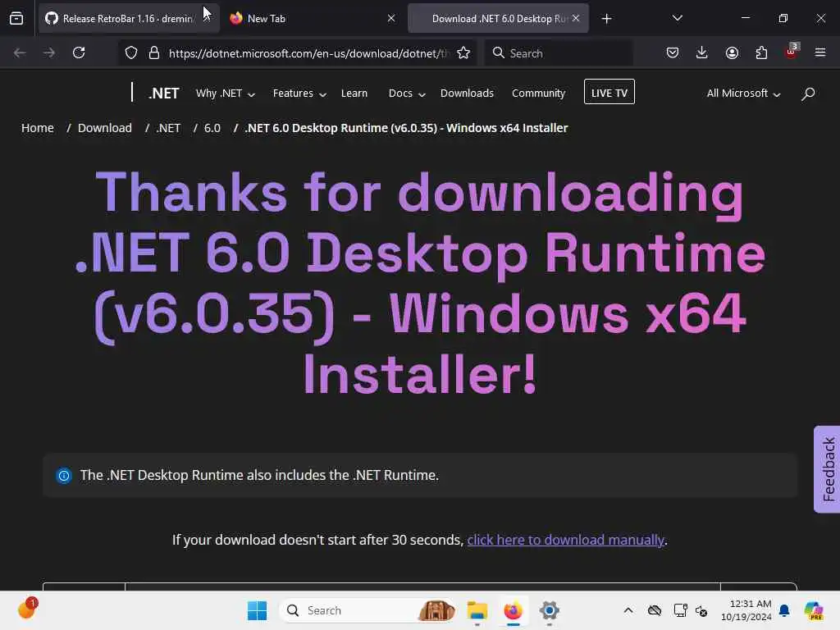
Task: Reload the current page
Action: pos(79,53)
